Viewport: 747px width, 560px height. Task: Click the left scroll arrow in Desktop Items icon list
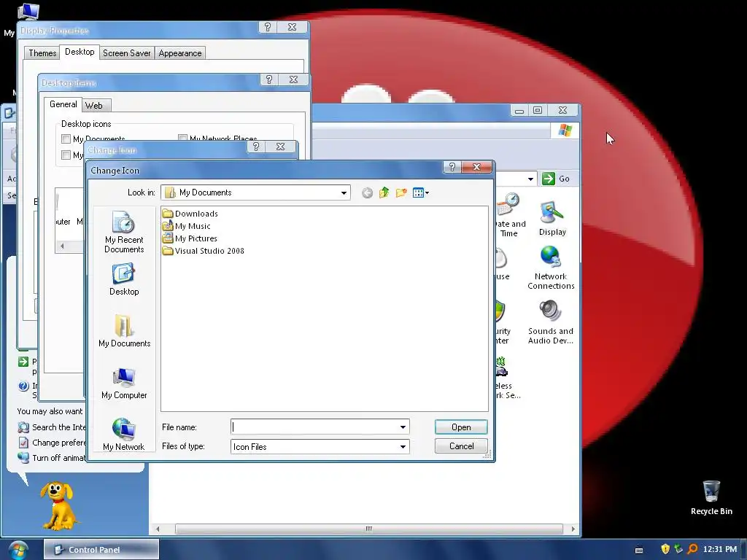(x=62, y=246)
